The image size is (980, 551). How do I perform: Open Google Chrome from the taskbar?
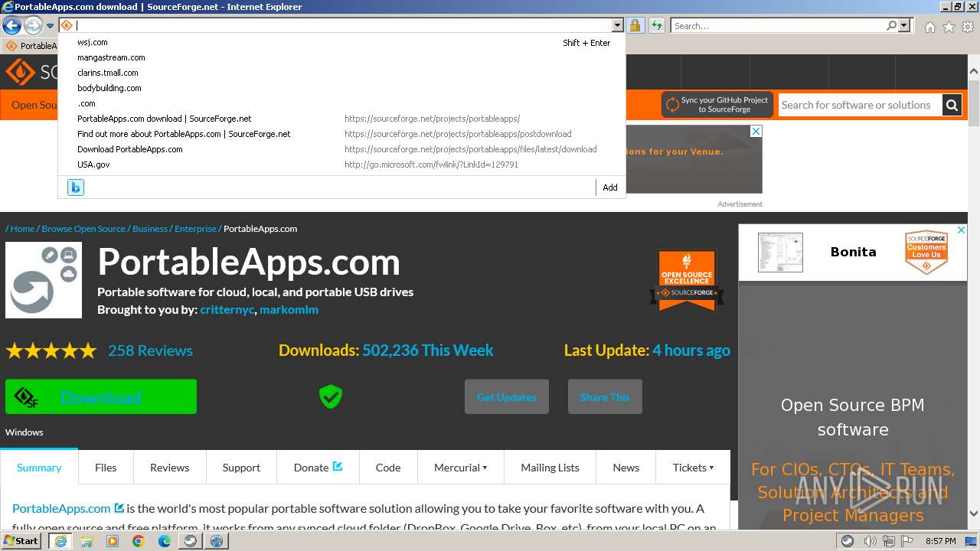pyautogui.click(x=138, y=541)
